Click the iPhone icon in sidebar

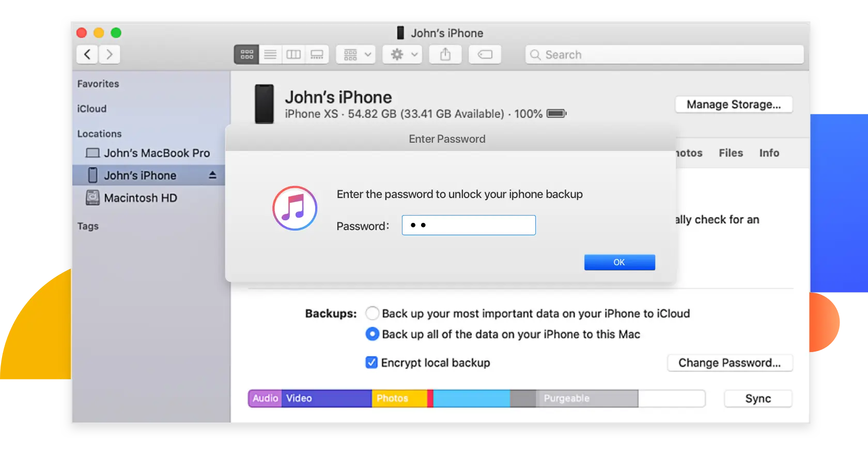(x=92, y=175)
